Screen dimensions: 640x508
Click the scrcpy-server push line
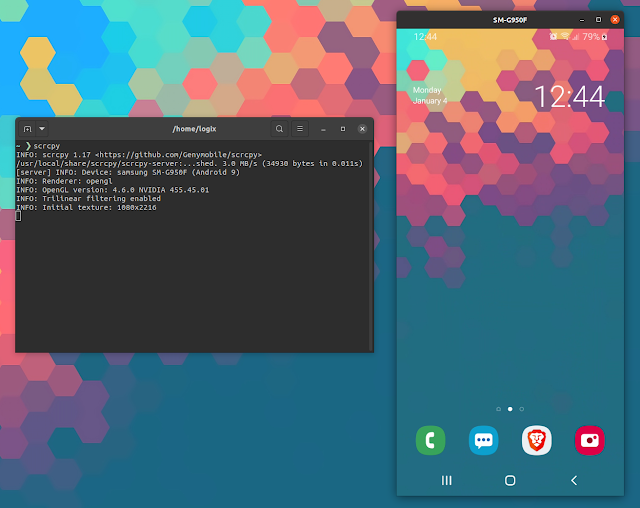pos(189,164)
